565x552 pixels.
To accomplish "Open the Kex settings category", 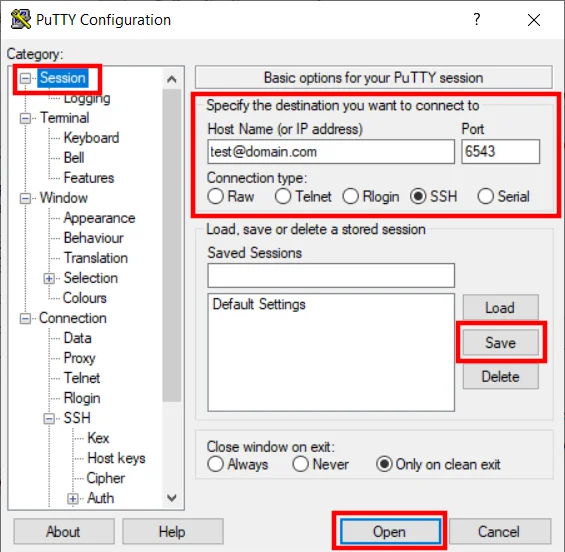I will click(98, 438).
